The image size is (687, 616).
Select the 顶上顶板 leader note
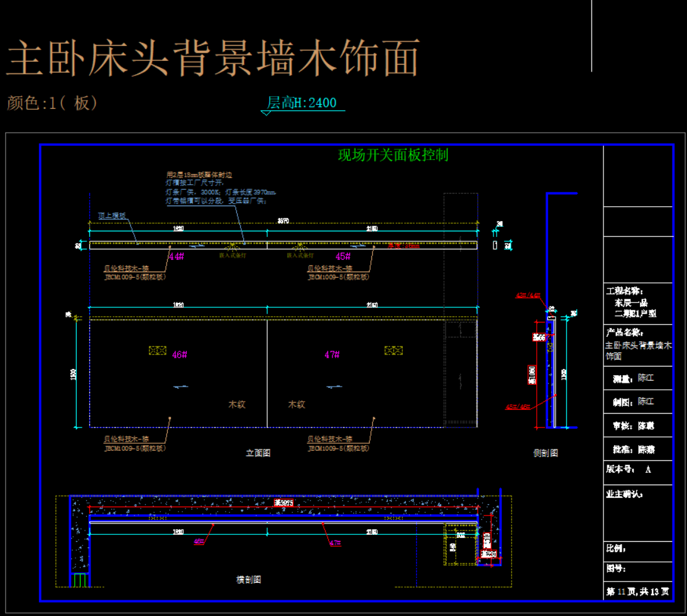pyautogui.click(x=112, y=216)
